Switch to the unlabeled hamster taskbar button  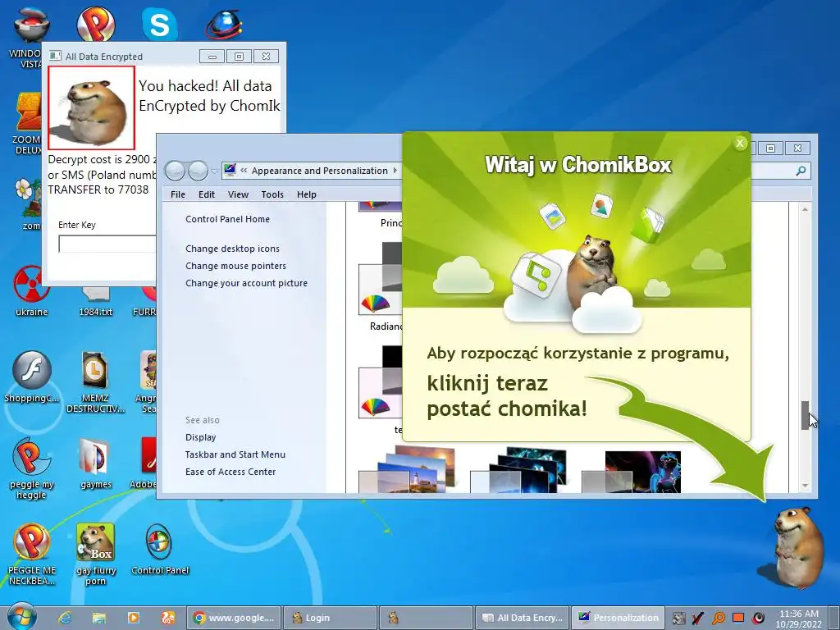(426, 618)
